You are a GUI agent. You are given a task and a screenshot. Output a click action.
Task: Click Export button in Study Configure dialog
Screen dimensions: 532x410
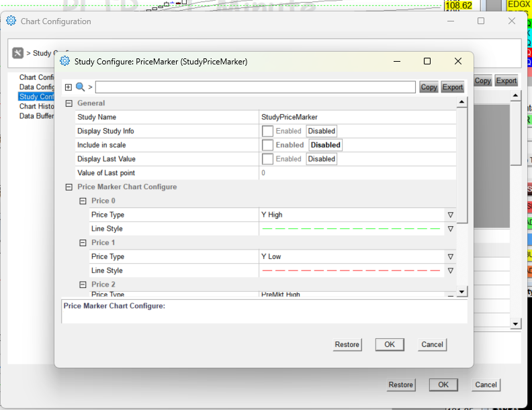pyautogui.click(x=452, y=87)
